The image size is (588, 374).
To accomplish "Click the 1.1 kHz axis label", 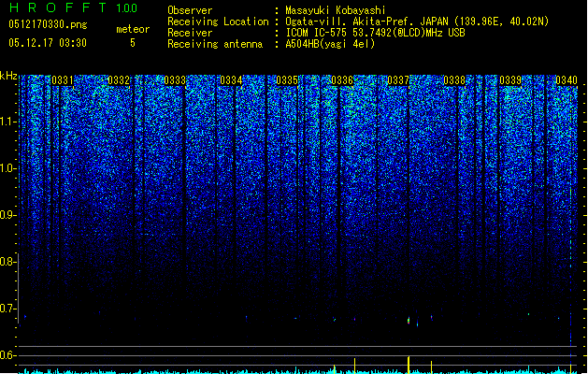I will point(7,122).
